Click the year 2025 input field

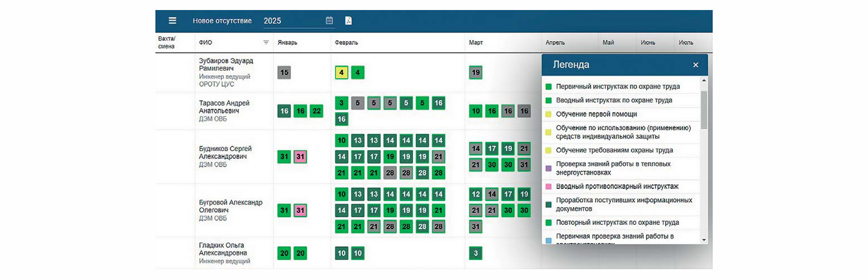click(292, 21)
